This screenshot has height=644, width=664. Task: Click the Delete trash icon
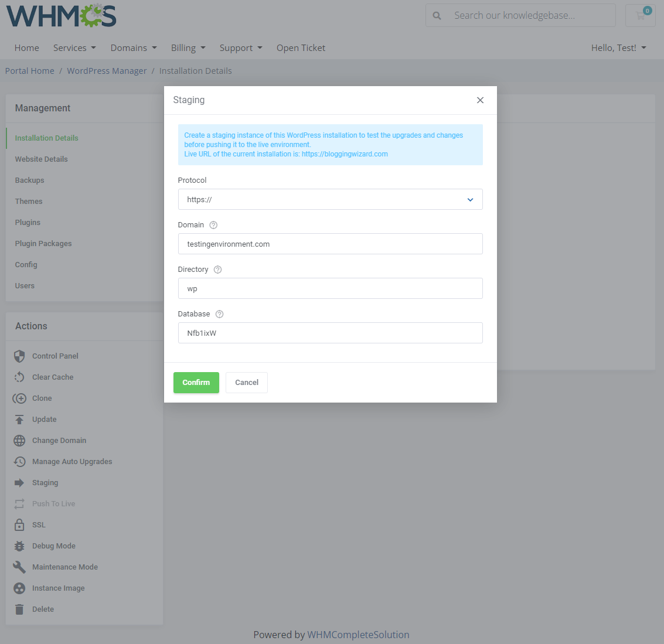[x=19, y=609]
